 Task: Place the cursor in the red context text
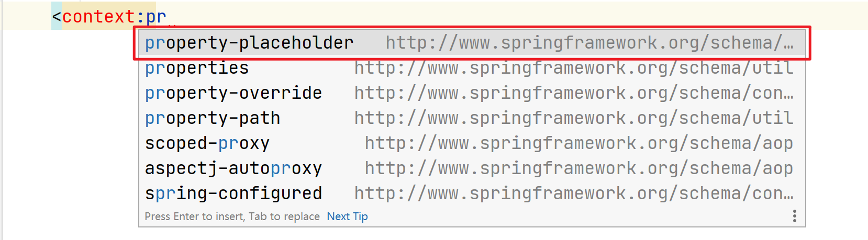(98, 17)
